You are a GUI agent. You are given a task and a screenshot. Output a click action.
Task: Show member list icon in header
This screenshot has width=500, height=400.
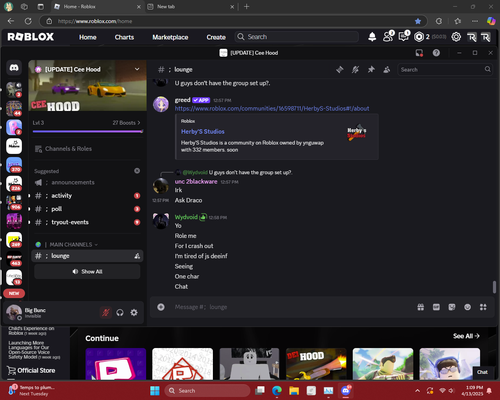[387, 70]
